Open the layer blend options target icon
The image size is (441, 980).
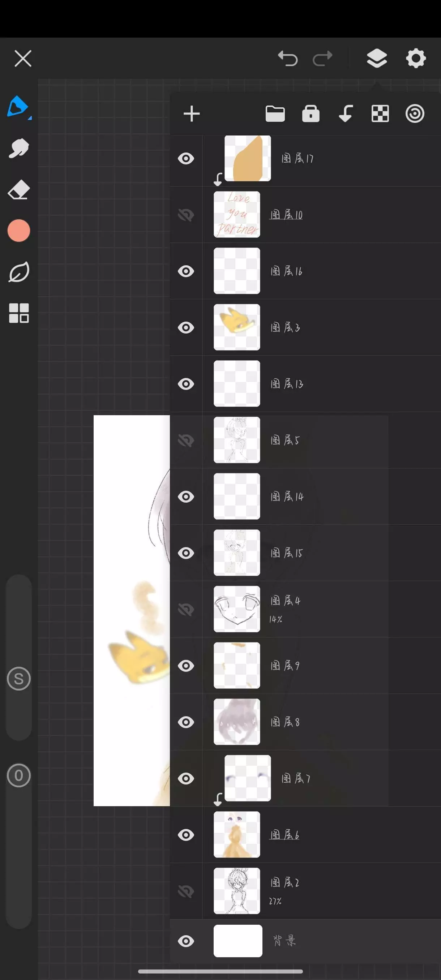tap(415, 114)
